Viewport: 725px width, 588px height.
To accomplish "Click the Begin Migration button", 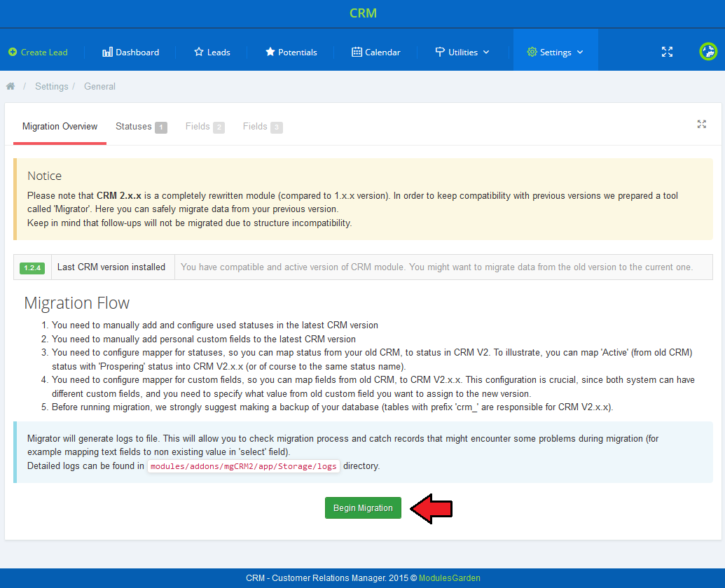I will tap(363, 508).
